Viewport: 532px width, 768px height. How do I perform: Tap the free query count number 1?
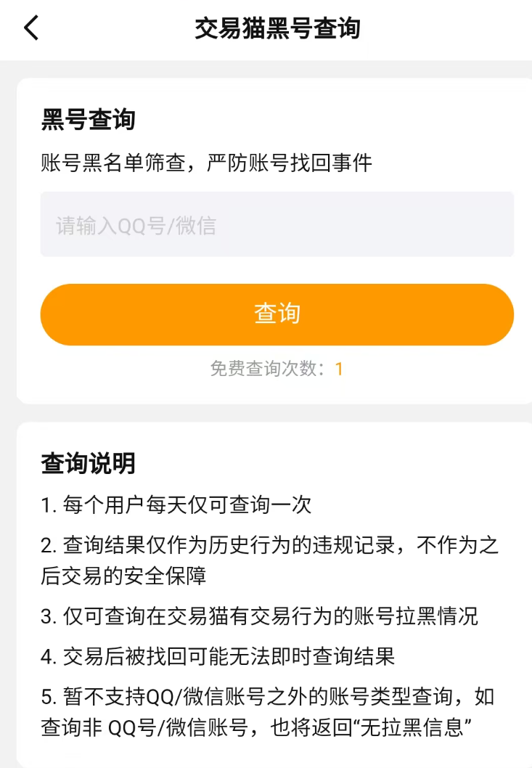click(x=338, y=369)
